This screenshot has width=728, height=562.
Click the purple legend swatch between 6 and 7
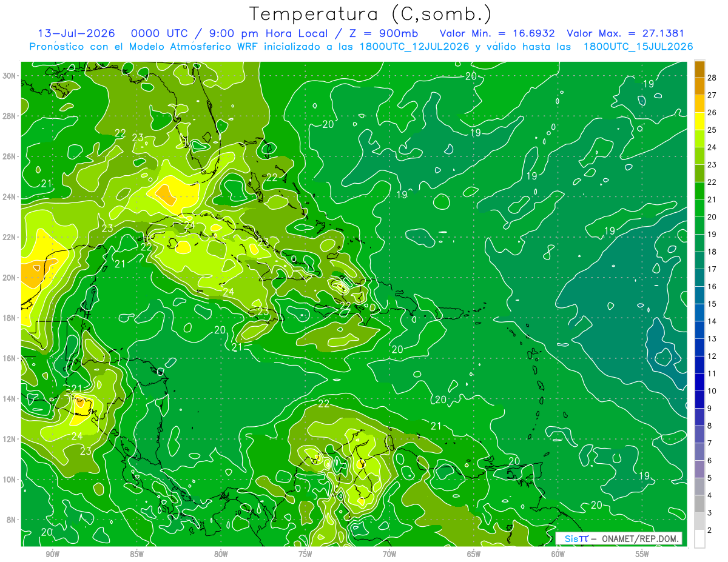tap(699, 452)
